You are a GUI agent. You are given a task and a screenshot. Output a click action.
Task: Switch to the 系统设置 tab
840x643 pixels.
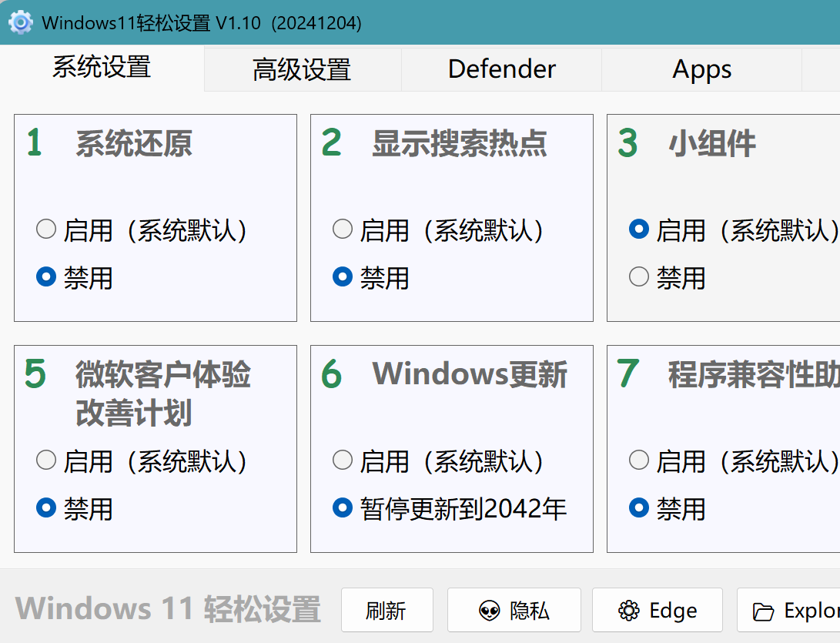pos(102,68)
